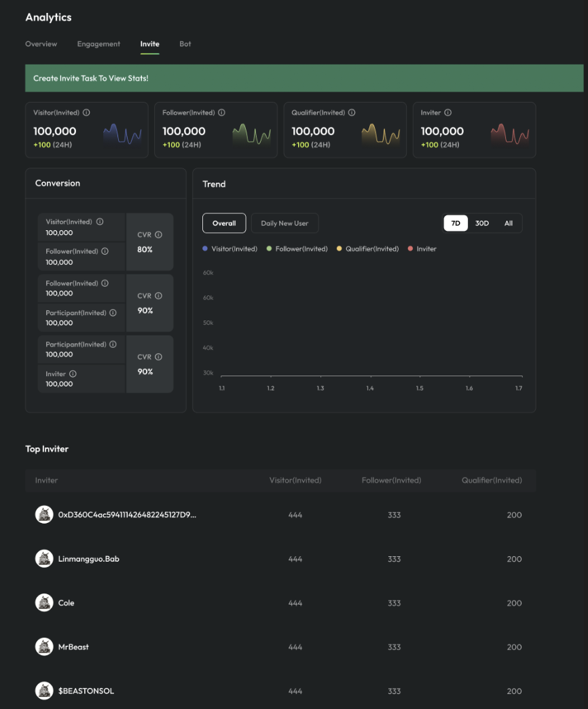
Task: Click info icon on Follower(Invited) stat card
Action: coord(221,113)
